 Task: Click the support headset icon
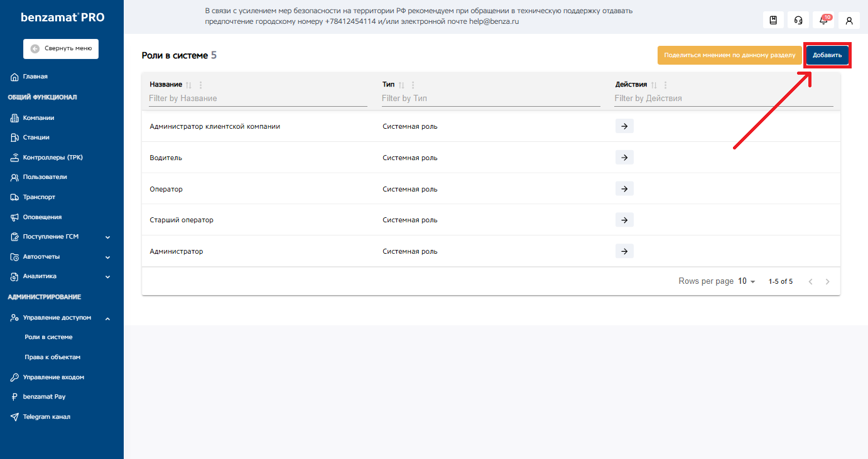click(x=798, y=20)
